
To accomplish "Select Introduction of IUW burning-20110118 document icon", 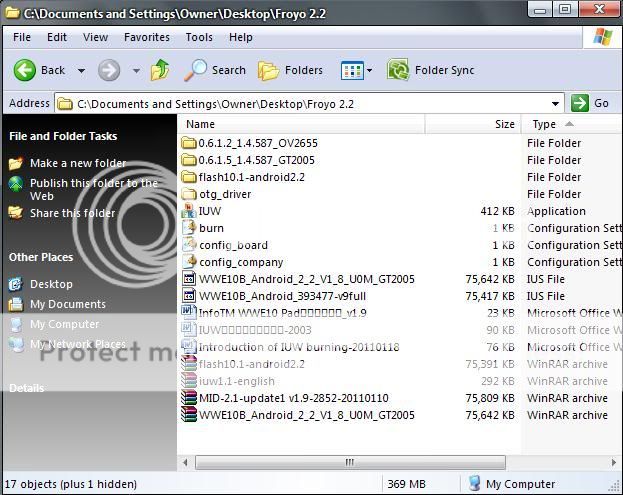I will (x=189, y=347).
